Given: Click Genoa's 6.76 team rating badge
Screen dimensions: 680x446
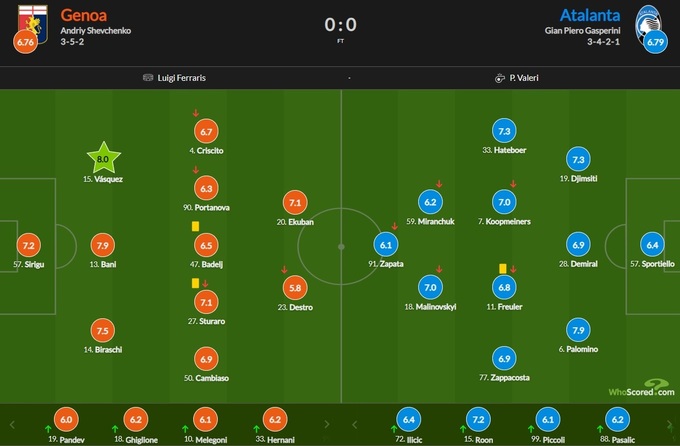Looking at the screenshot, I should pos(23,43).
